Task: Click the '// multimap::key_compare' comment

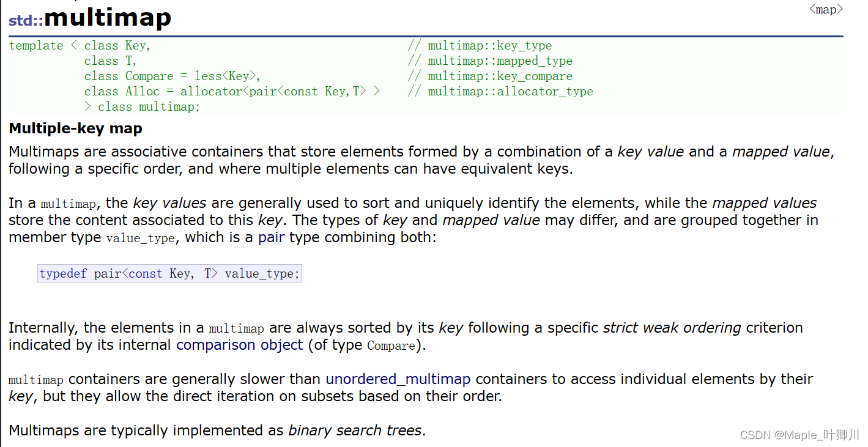Action: coord(490,76)
